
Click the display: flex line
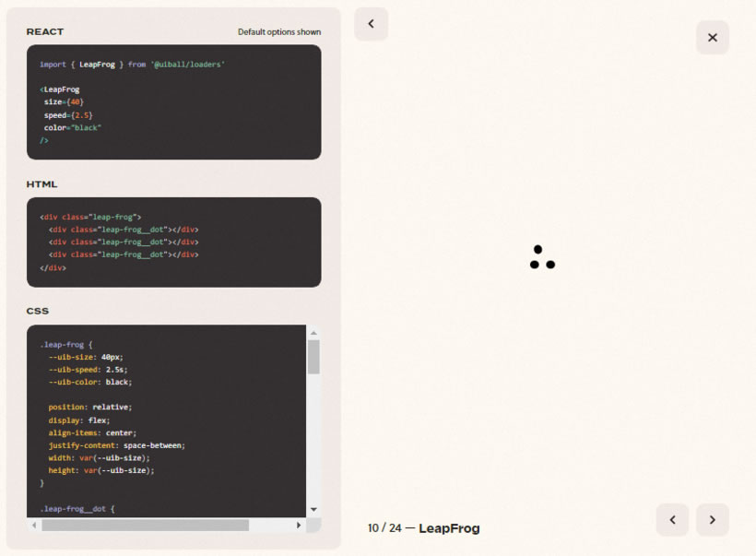tap(79, 420)
